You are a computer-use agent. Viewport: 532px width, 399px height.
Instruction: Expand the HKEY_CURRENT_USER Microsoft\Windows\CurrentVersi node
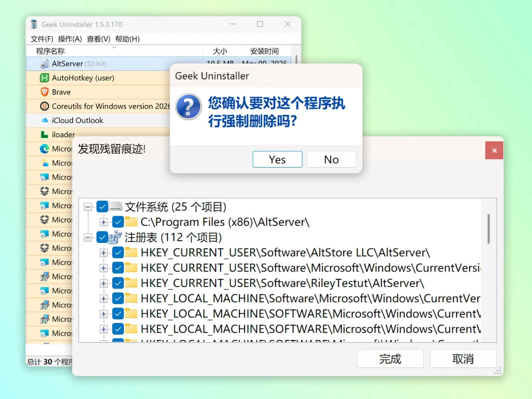(x=104, y=268)
